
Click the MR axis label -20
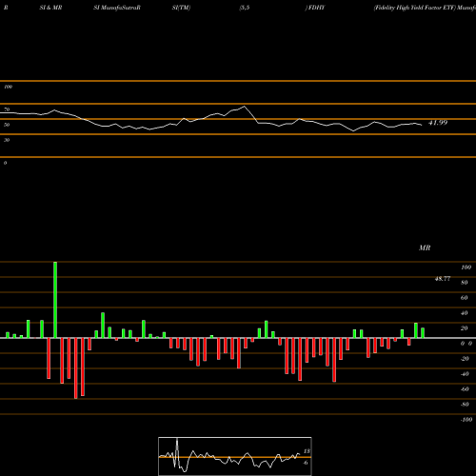465,359
